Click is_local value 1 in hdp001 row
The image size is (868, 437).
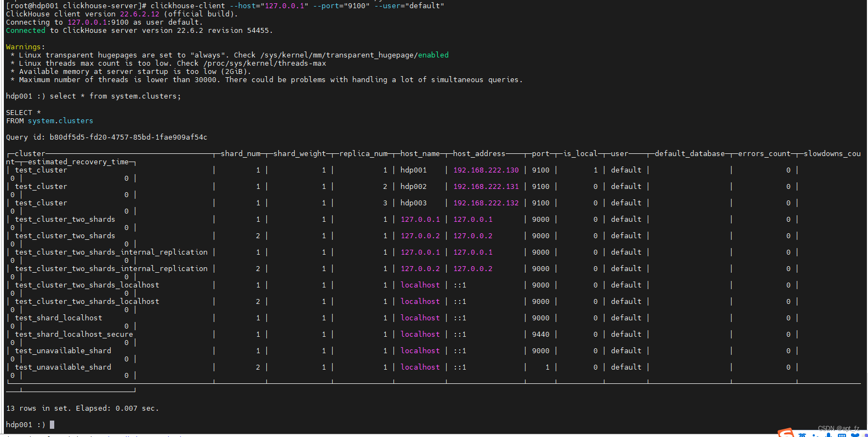(596, 170)
